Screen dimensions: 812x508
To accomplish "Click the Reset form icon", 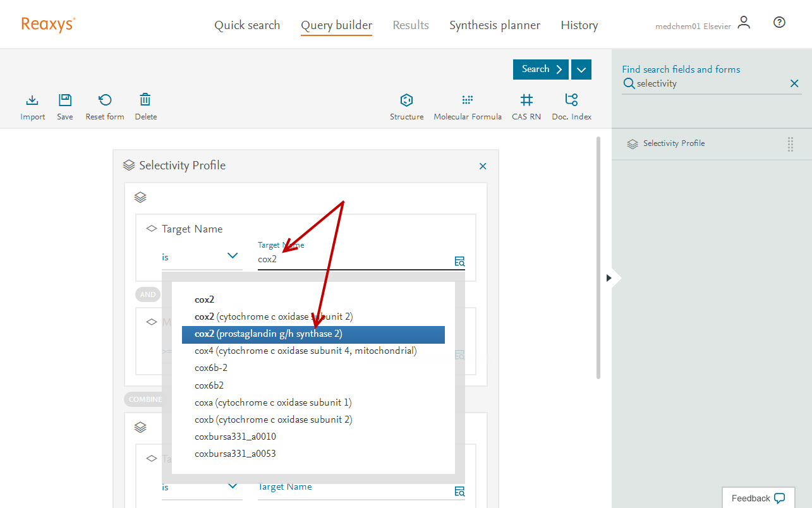I will tap(105, 100).
